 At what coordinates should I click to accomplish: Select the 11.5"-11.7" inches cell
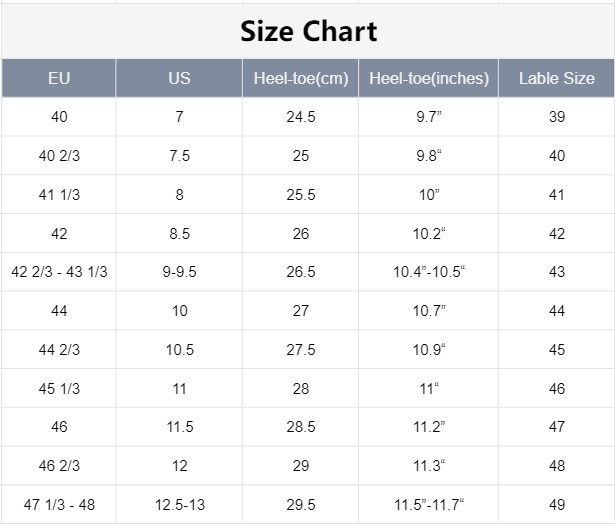(x=428, y=504)
